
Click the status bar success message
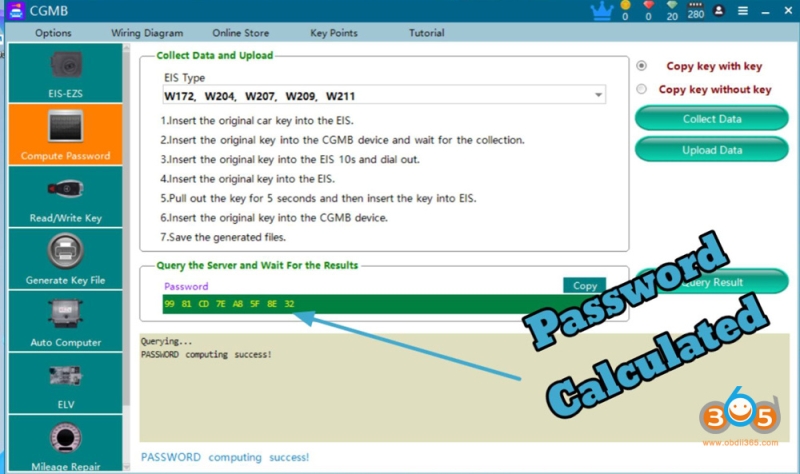point(225,457)
